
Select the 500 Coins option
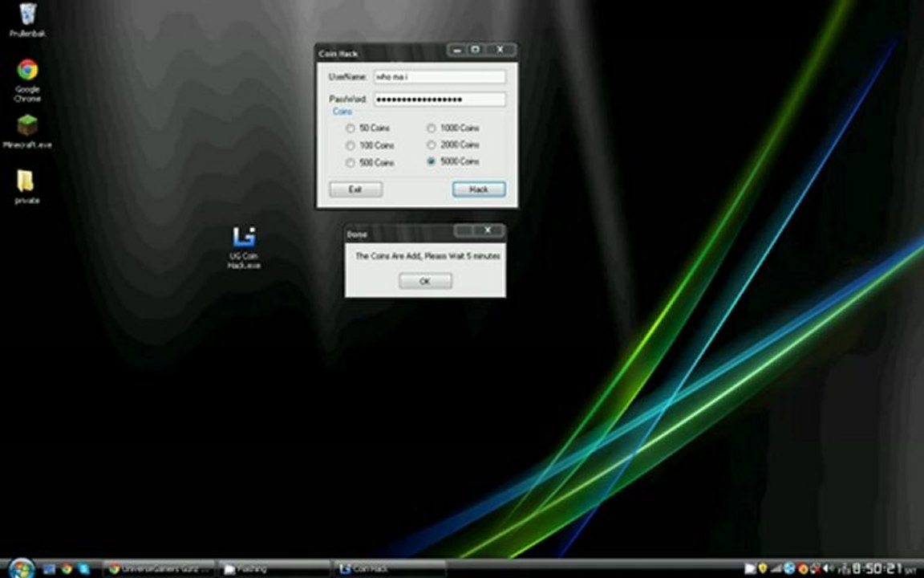pos(350,162)
